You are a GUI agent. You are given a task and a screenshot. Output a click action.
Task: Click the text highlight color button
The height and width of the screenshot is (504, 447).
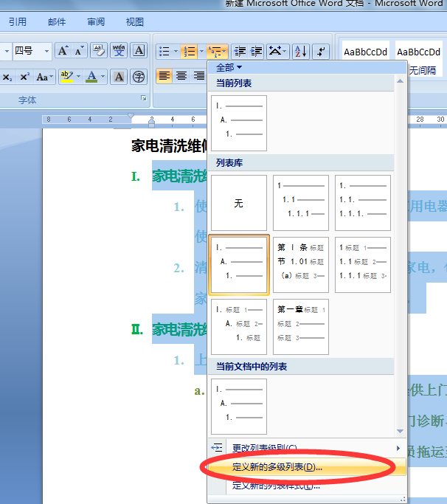tap(66, 77)
